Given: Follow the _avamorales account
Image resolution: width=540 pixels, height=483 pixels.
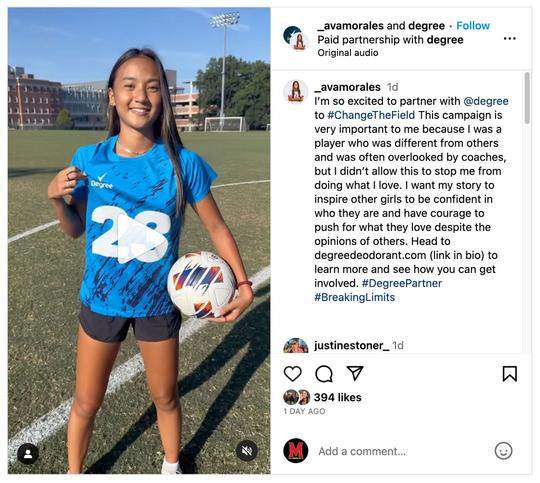Looking at the screenshot, I should click(x=473, y=25).
